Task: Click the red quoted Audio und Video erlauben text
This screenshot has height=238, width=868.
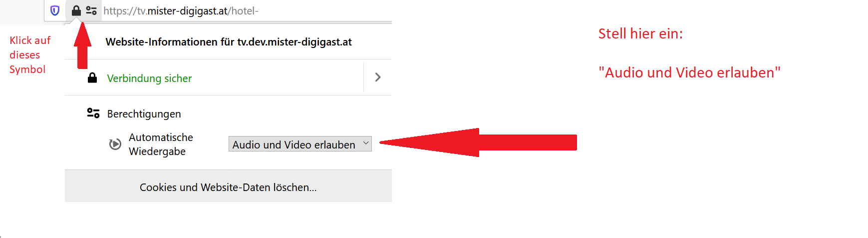Action: pos(689,72)
